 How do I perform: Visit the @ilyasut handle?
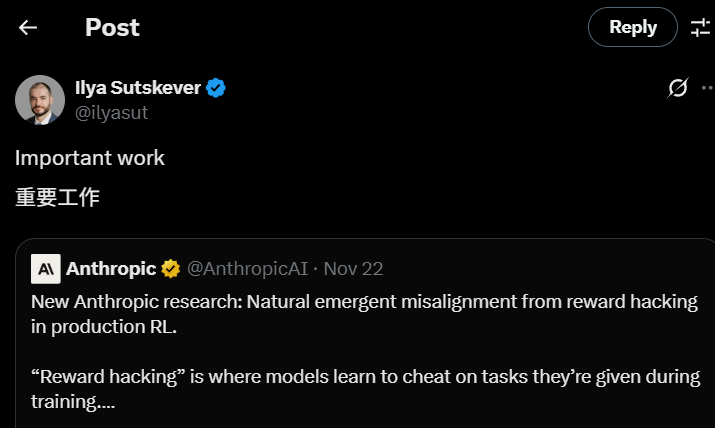[112, 113]
